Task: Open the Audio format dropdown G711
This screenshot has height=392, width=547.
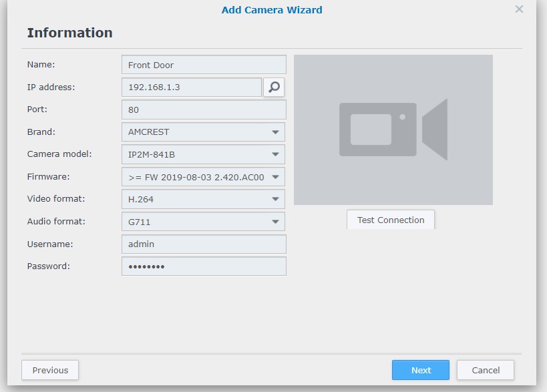Action: coord(204,222)
